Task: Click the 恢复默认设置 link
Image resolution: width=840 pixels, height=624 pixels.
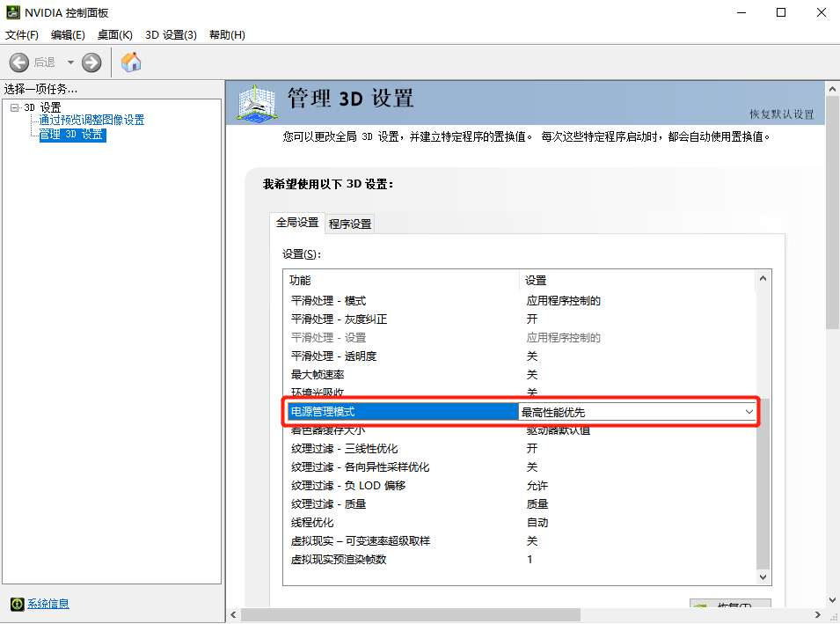Action: point(782,114)
